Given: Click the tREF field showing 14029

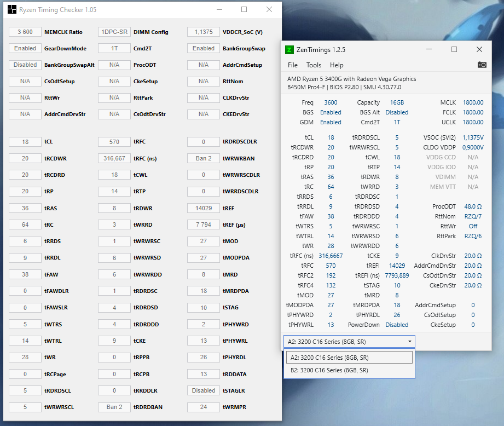Looking at the screenshot, I should pos(204,208).
